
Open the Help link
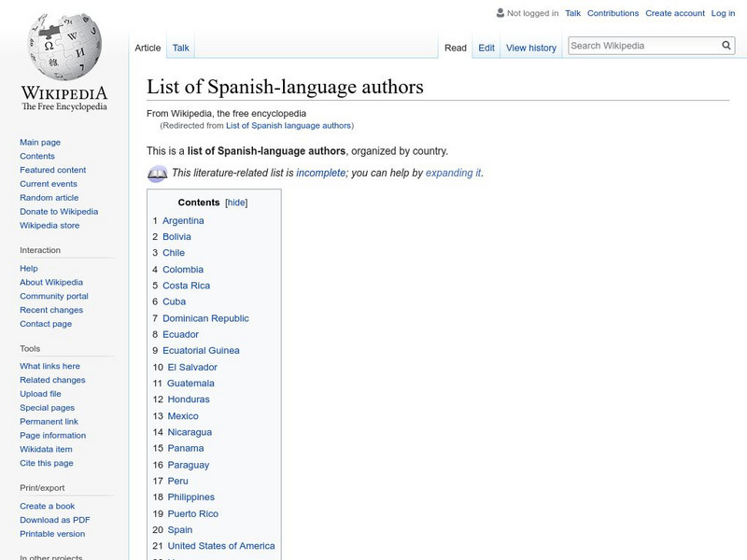click(29, 268)
